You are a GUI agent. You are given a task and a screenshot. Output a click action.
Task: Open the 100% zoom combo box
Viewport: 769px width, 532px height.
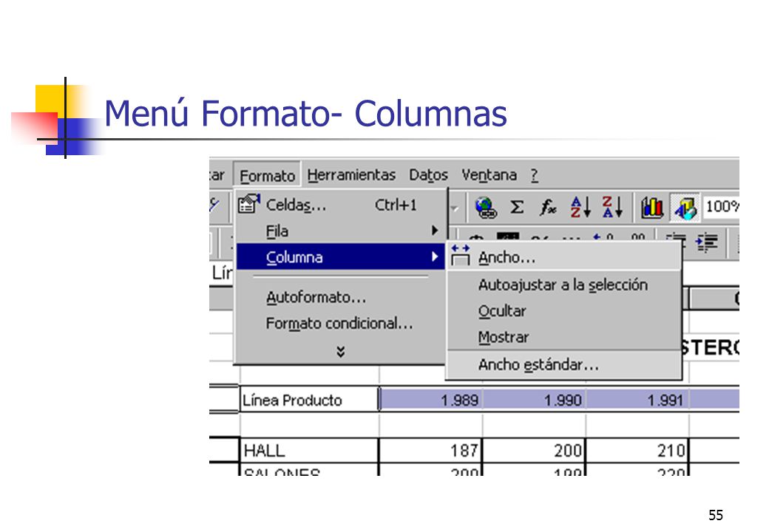point(722,206)
